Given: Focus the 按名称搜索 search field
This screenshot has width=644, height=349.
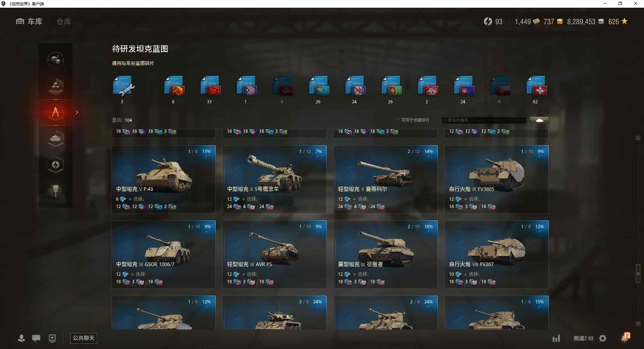Looking at the screenshot, I should (484, 120).
